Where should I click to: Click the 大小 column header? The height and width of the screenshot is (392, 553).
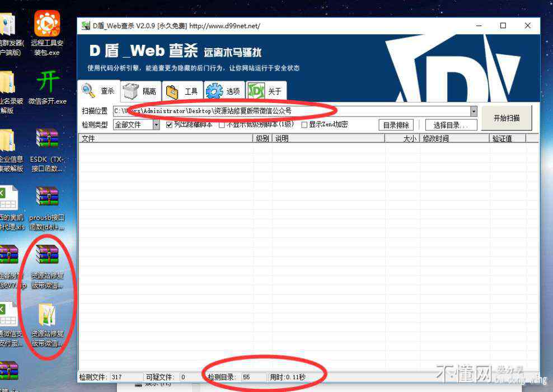click(402, 138)
